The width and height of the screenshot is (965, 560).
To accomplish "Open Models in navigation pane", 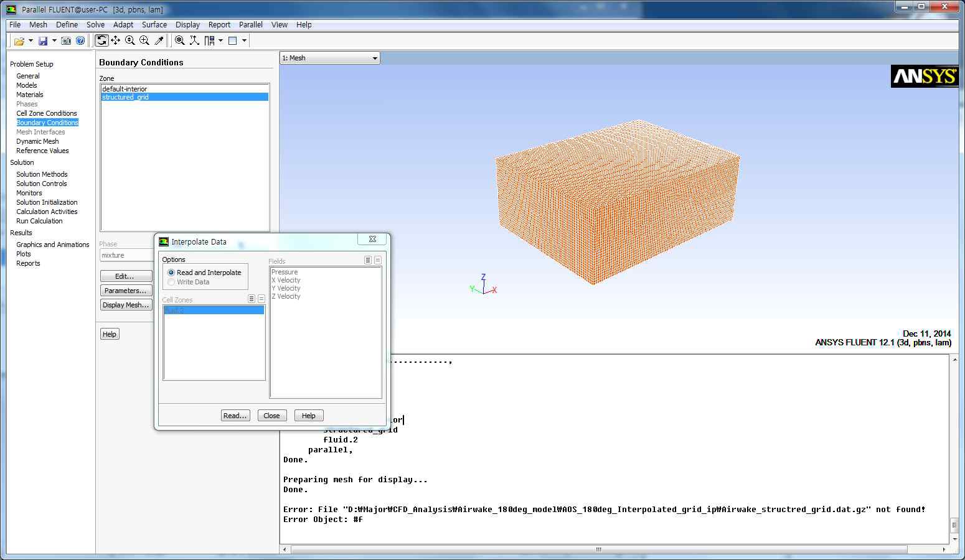I will [x=27, y=85].
